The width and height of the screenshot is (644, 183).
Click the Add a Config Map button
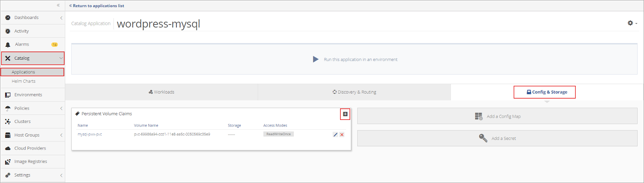497,116
